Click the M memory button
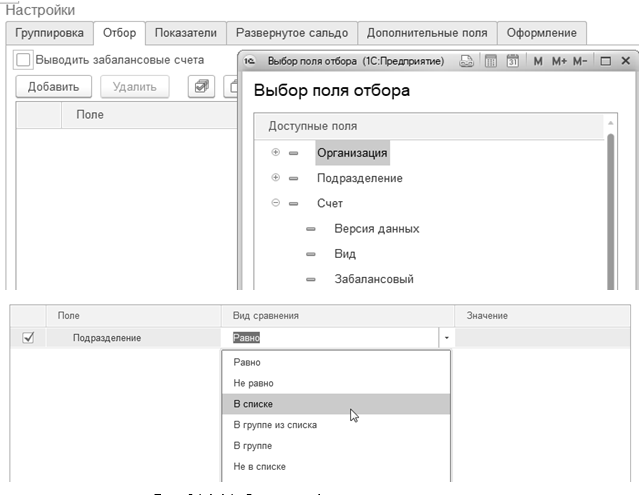This screenshot has height=495, width=643. 538,61
